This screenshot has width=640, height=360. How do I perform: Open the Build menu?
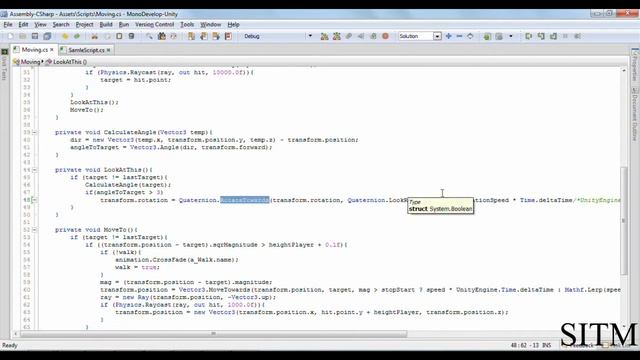106,24
